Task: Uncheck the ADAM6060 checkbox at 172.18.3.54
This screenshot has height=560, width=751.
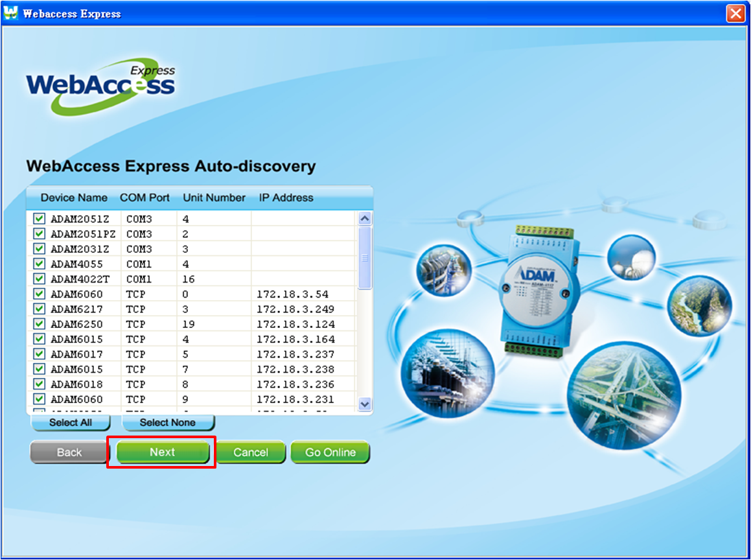Action: [39, 294]
